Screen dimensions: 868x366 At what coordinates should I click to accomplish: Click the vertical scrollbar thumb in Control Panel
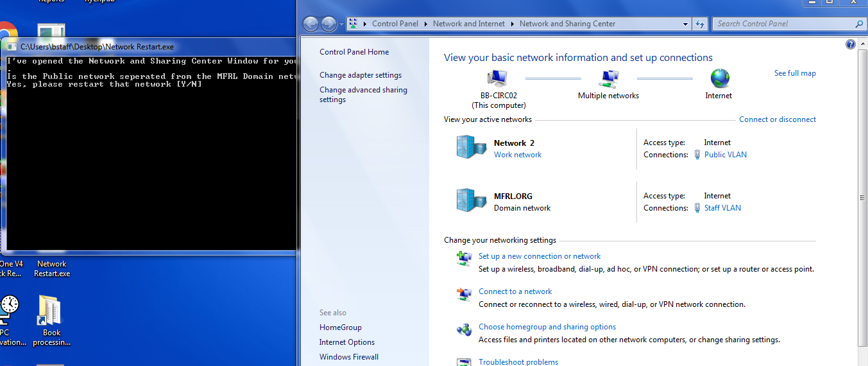click(x=863, y=198)
